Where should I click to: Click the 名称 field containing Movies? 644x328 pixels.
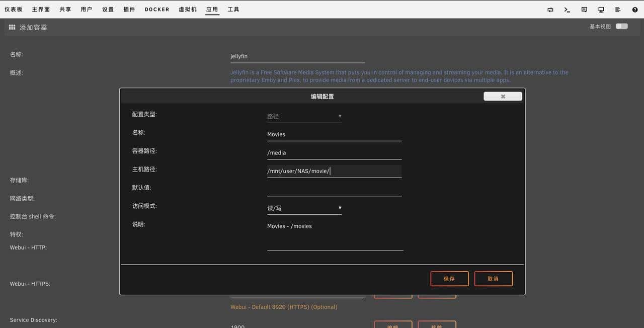334,134
